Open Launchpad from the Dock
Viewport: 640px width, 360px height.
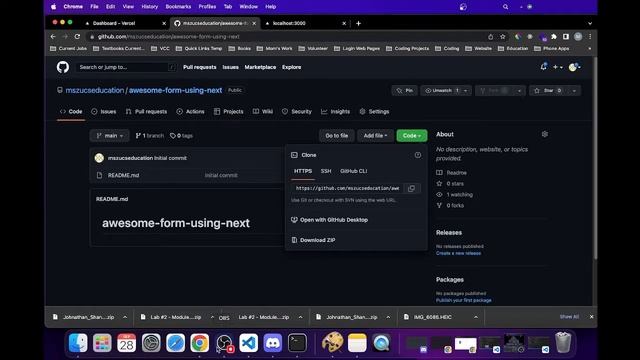click(102, 342)
